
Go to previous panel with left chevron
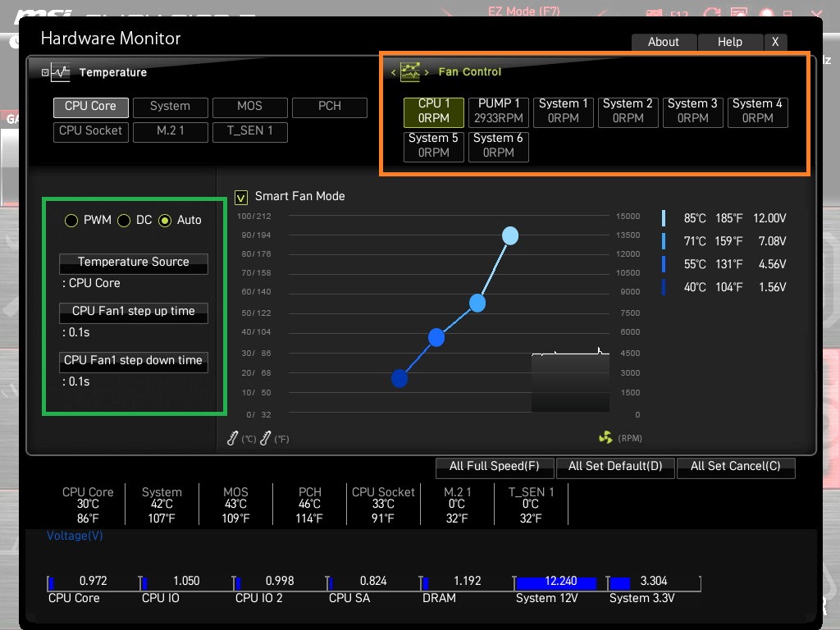click(393, 72)
